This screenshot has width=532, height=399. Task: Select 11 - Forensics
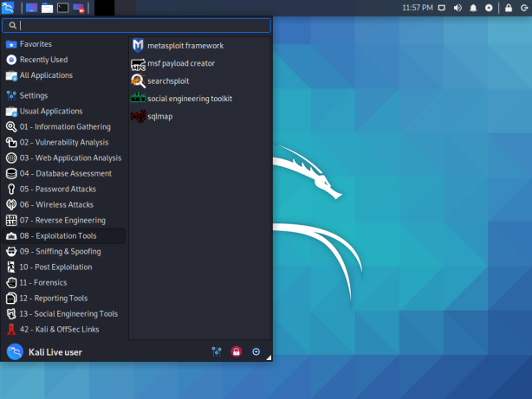[64, 283]
